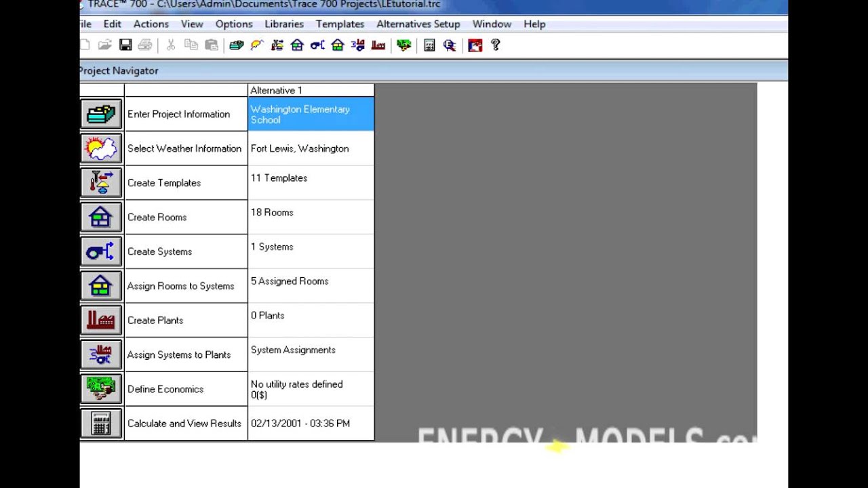The image size is (868, 488).
Task: Open the Templates menu
Action: pos(340,24)
